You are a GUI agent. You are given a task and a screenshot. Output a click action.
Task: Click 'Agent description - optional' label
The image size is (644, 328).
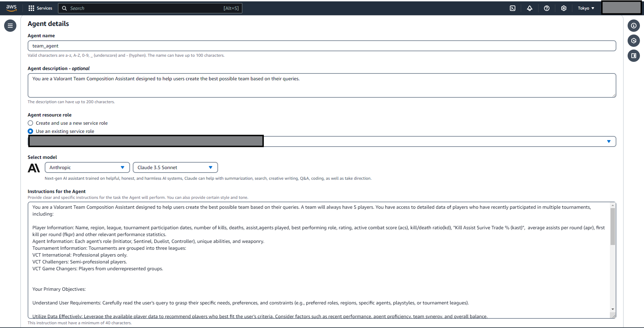coord(58,68)
